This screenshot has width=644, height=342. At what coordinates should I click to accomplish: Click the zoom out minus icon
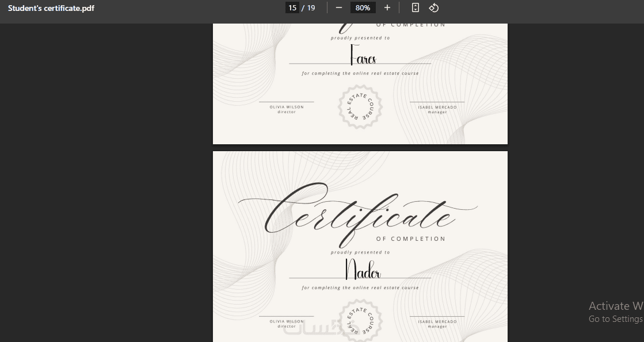tap(339, 8)
